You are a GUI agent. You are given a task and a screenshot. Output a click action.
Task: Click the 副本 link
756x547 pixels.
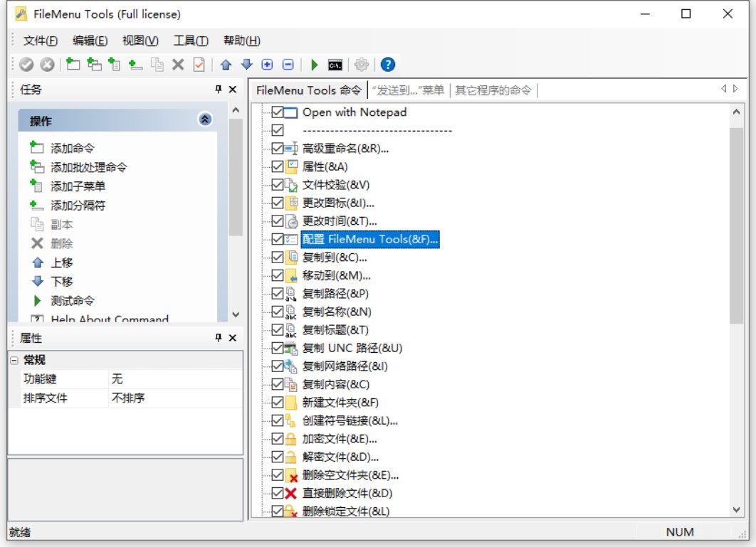point(62,224)
